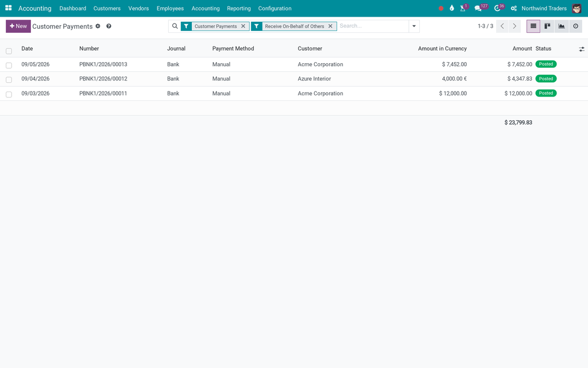Screen dimensions: 588x368
Task: Click the funnel icon on Customer Payments facet
Action: coord(187,26)
